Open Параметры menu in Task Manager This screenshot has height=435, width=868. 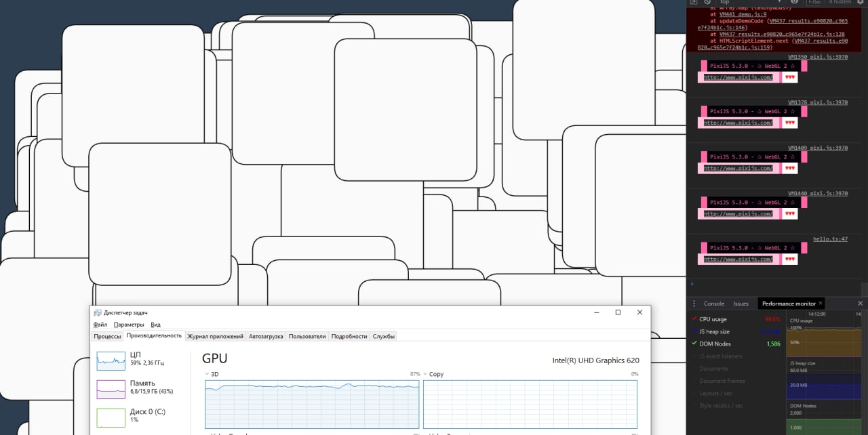point(129,325)
